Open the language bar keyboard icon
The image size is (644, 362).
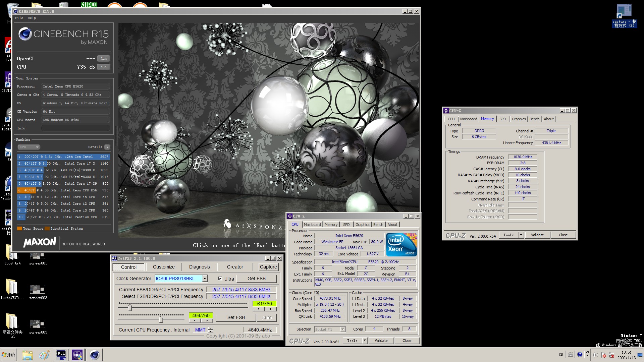[571, 354]
